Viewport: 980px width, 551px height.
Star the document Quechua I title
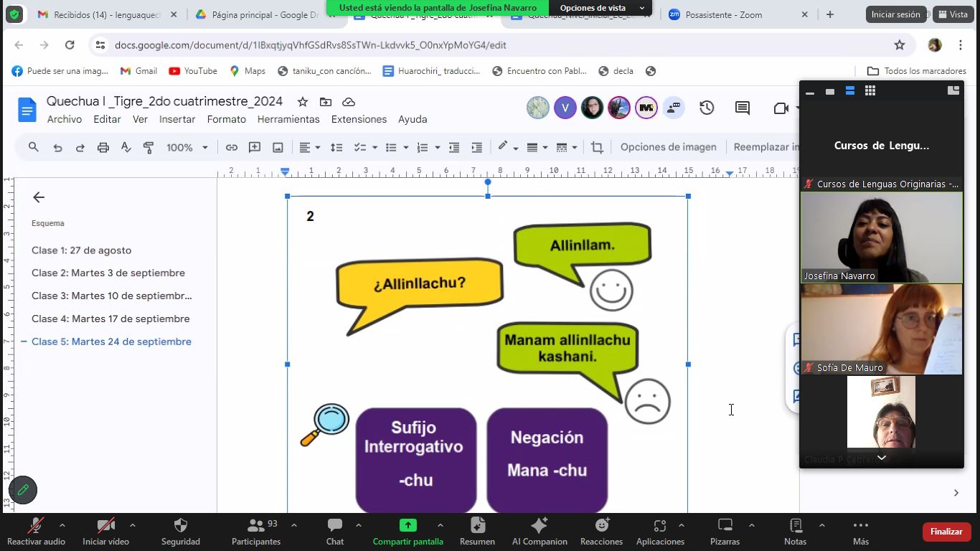click(303, 102)
